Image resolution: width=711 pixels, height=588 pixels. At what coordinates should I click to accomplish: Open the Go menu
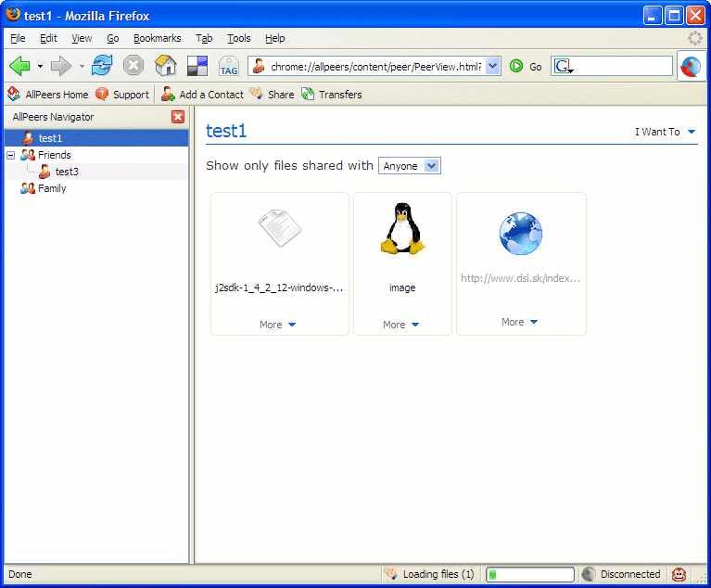(113, 38)
